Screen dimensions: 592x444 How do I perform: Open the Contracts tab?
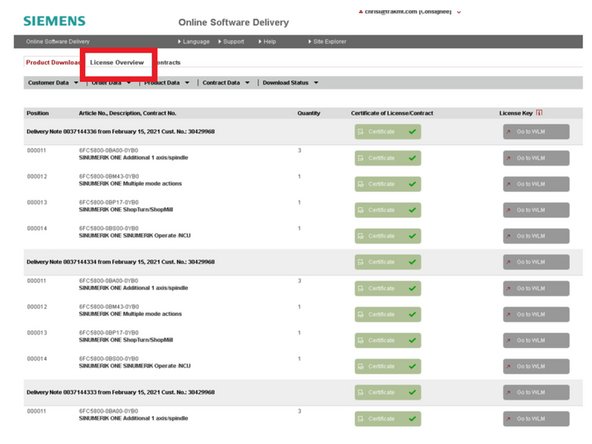(169, 62)
